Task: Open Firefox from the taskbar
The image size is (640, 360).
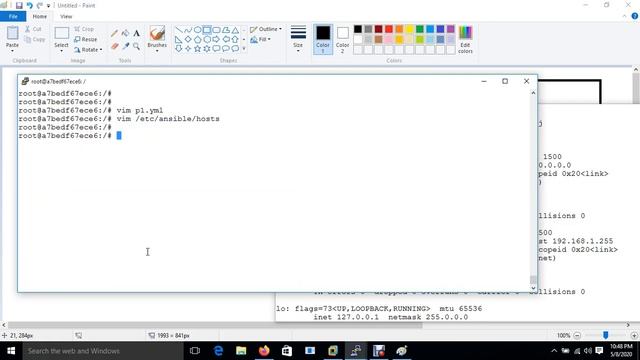Action: [x=264, y=351]
